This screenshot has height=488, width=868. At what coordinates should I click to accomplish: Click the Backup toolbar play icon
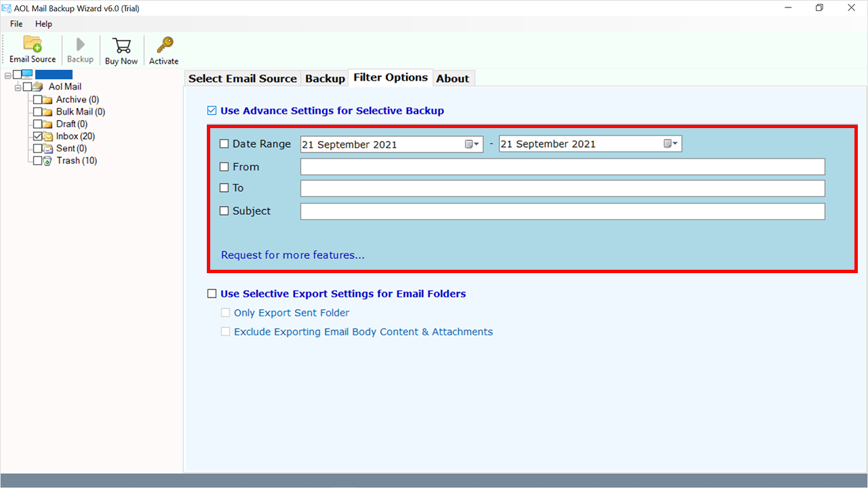(x=80, y=44)
